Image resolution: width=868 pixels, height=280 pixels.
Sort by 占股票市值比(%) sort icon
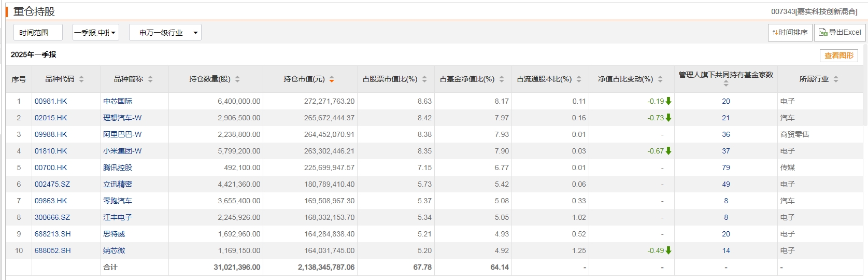(424, 79)
